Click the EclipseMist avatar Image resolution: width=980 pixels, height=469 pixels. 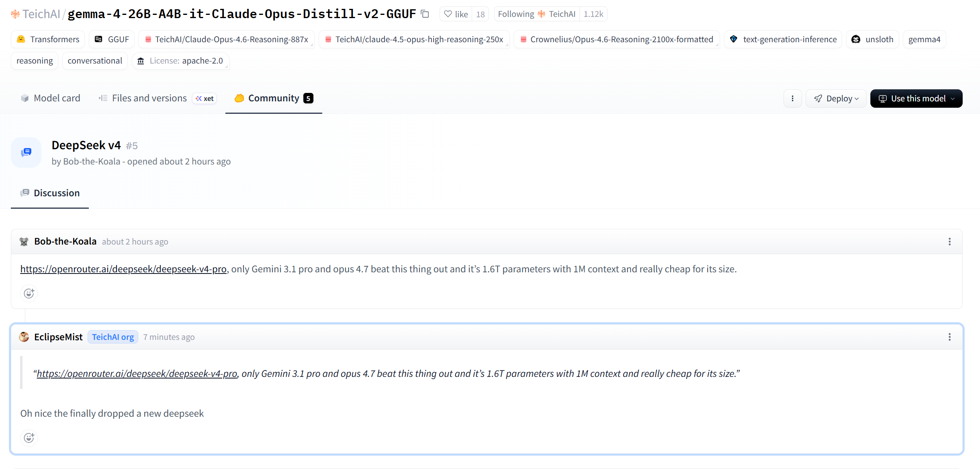click(x=24, y=337)
